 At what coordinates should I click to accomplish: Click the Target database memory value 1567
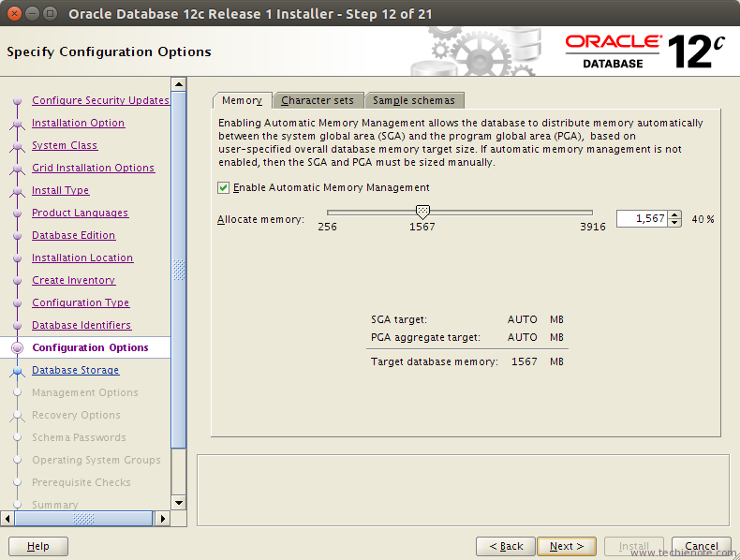[x=525, y=361]
